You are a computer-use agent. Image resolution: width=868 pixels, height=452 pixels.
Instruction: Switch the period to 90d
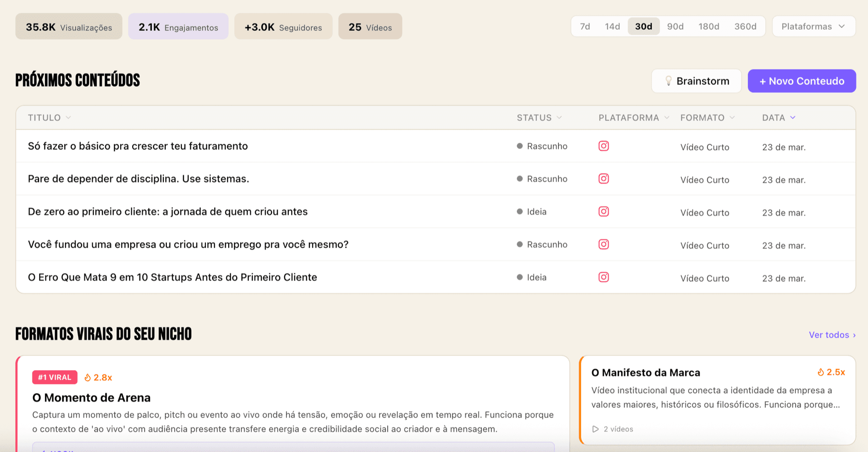click(675, 27)
